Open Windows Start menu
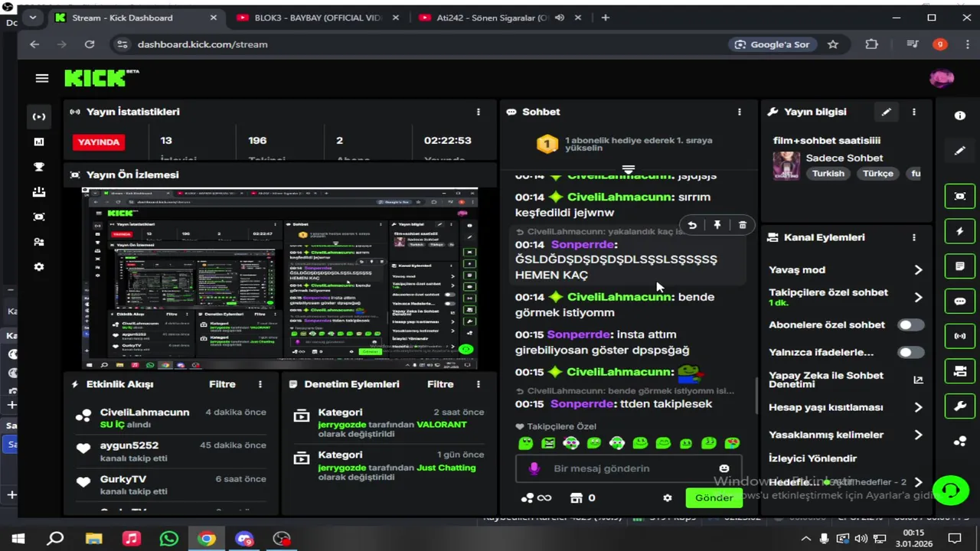 18,539
